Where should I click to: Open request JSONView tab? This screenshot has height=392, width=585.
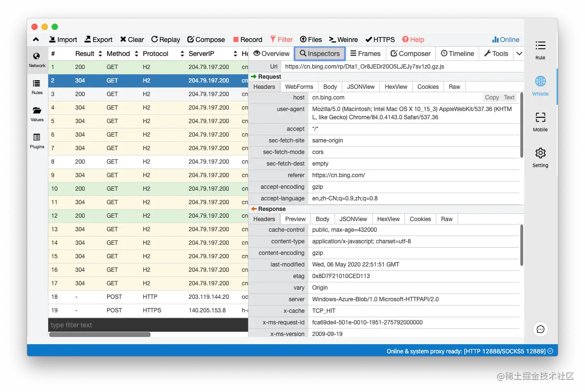point(361,87)
